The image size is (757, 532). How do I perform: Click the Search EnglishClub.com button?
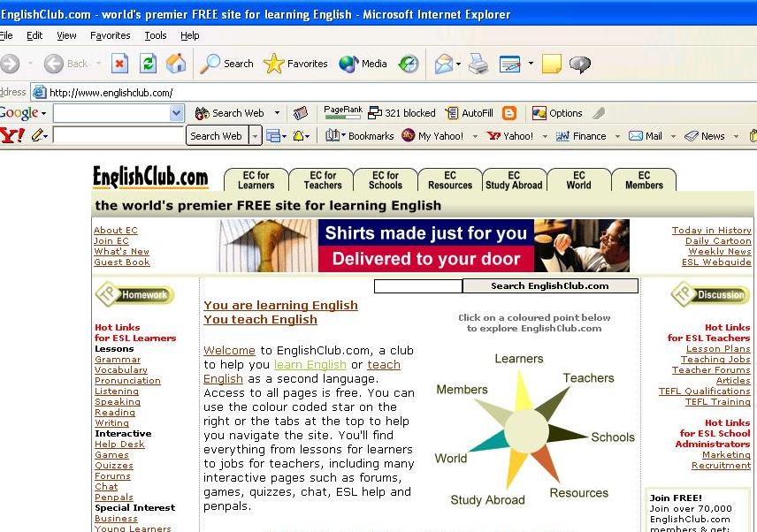pos(550,286)
